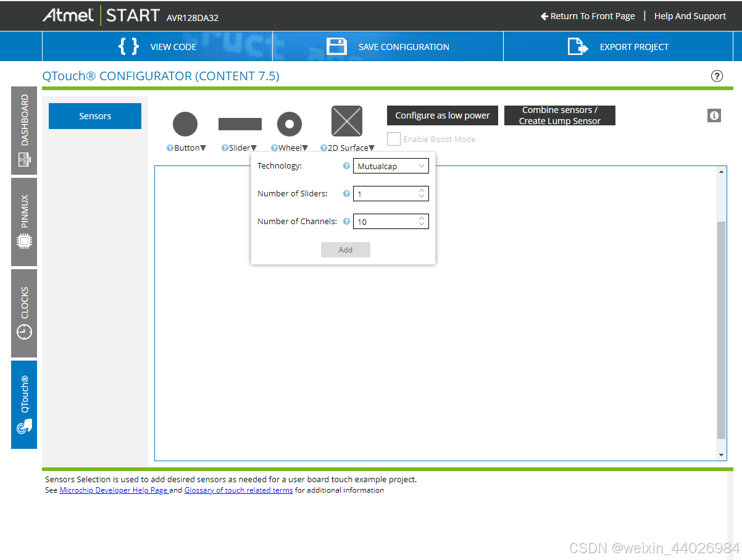The height and width of the screenshot is (560, 742).
Task: Click help icon next to Slider label
Action: pos(225,148)
